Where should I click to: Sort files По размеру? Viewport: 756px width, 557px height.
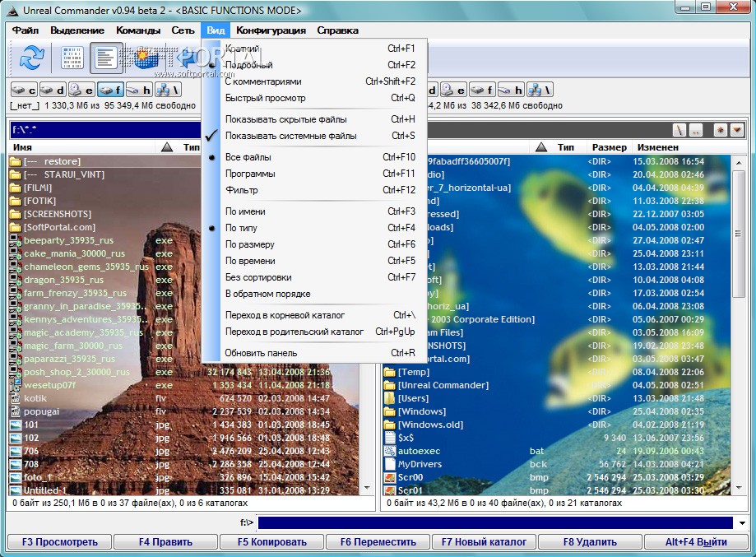[x=314, y=244]
